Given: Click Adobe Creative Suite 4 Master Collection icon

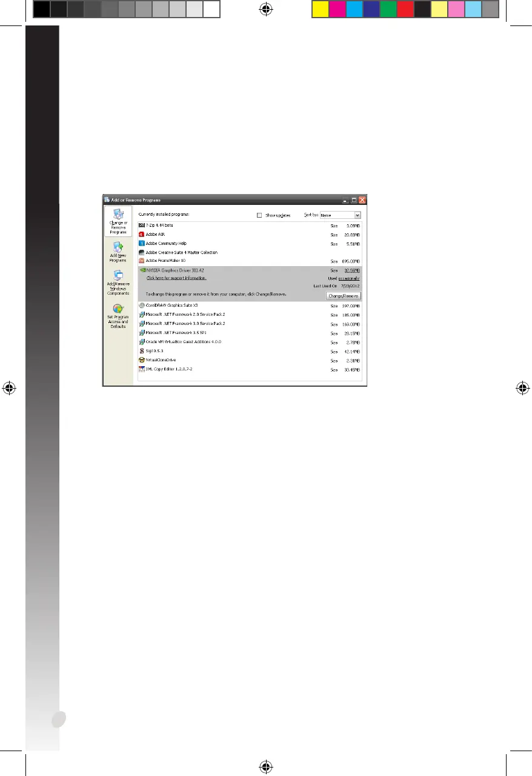Looking at the screenshot, I should pos(142,252).
